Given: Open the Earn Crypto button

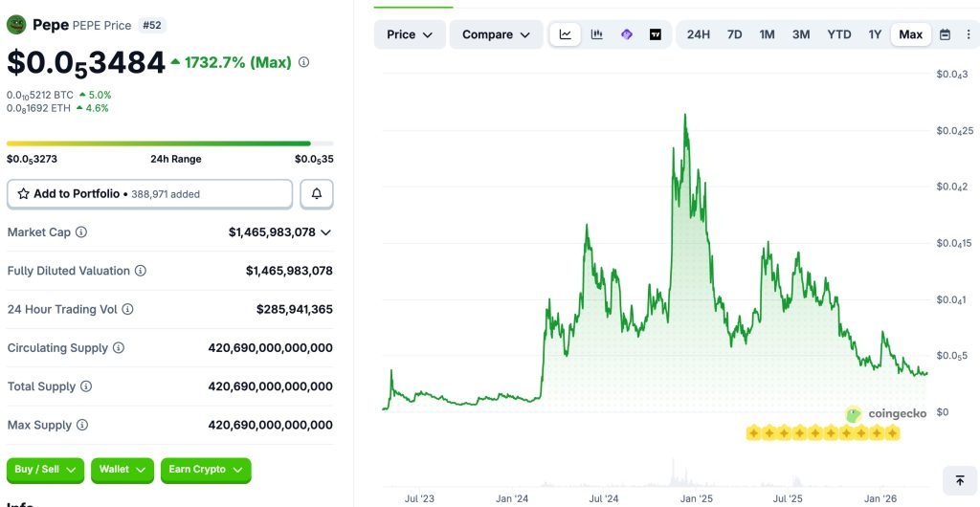Looking at the screenshot, I should click(x=206, y=470).
